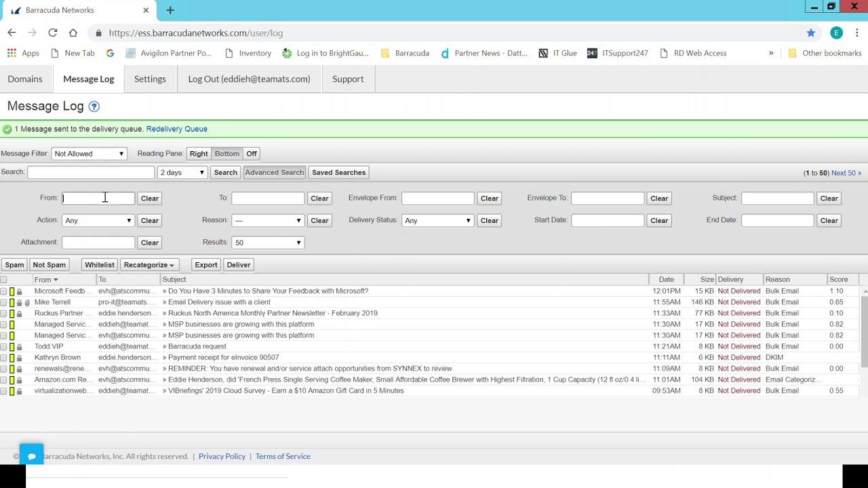This screenshot has height=488, width=868.
Task: Open the ITSupport247 bookmark
Action: (618, 53)
